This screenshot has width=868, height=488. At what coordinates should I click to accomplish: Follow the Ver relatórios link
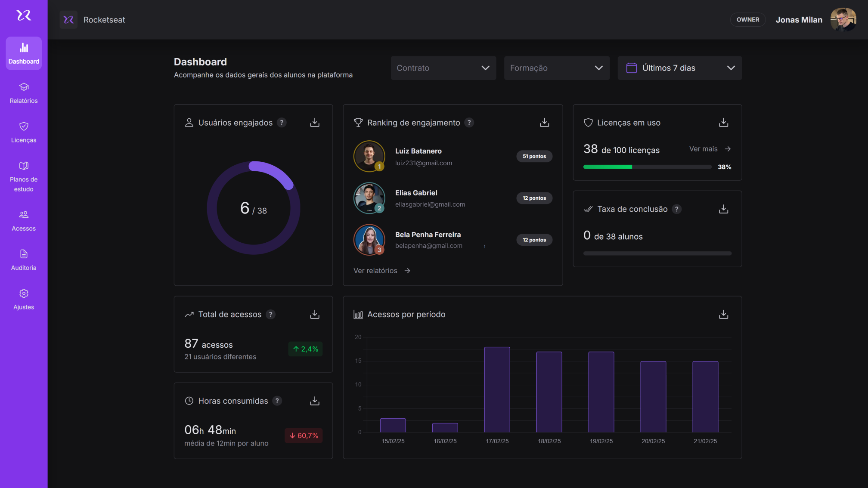[375, 270]
